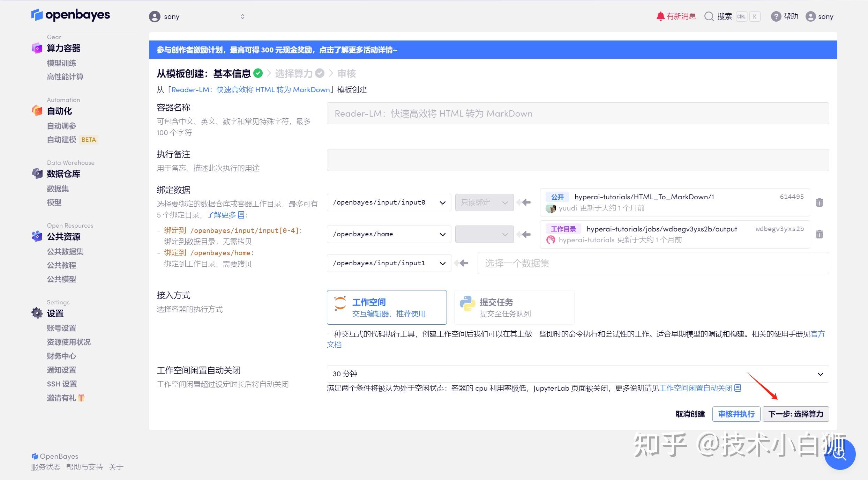This screenshot has width=868, height=480.
Task: Delete the HTML_To_MarkDown binding via trash icon
Action: tap(820, 202)
